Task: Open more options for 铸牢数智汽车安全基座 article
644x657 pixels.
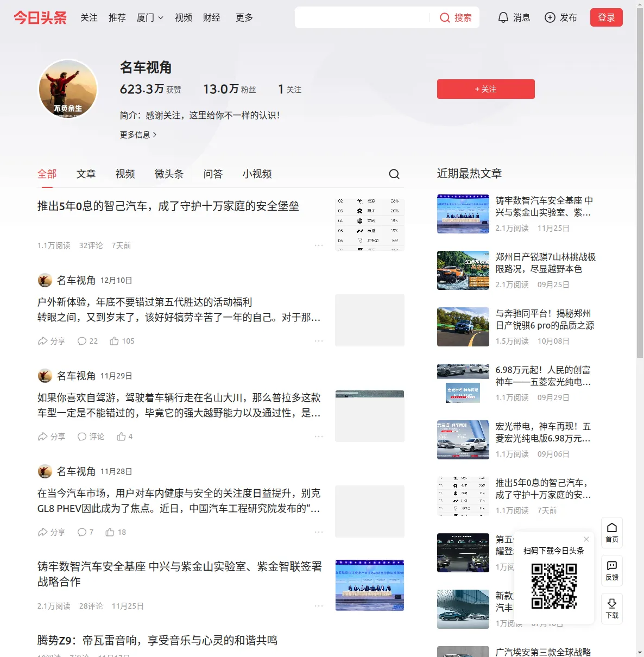Action: tap(319, 606)
